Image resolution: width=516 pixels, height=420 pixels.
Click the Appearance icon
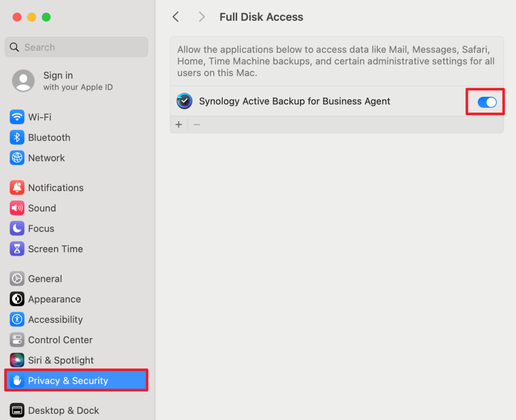coord(17,299)
